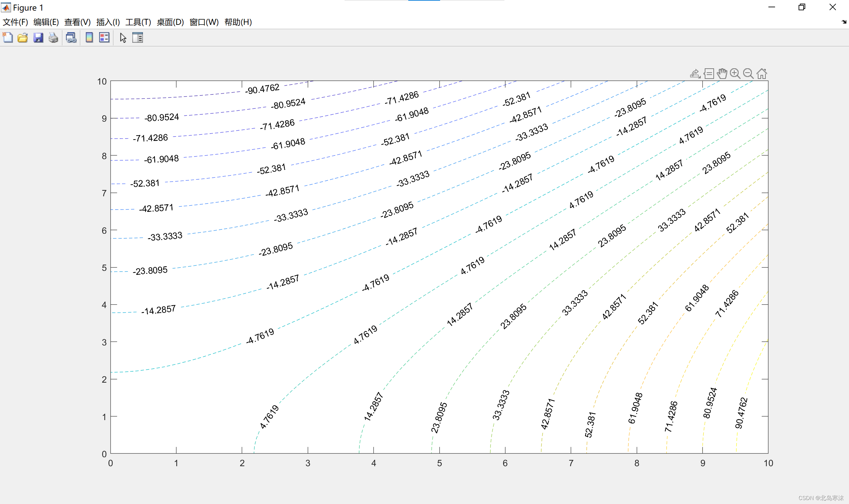Enable data tips from the axes toolbar
The height and width of the screenshot is (504, 849).
709,74
